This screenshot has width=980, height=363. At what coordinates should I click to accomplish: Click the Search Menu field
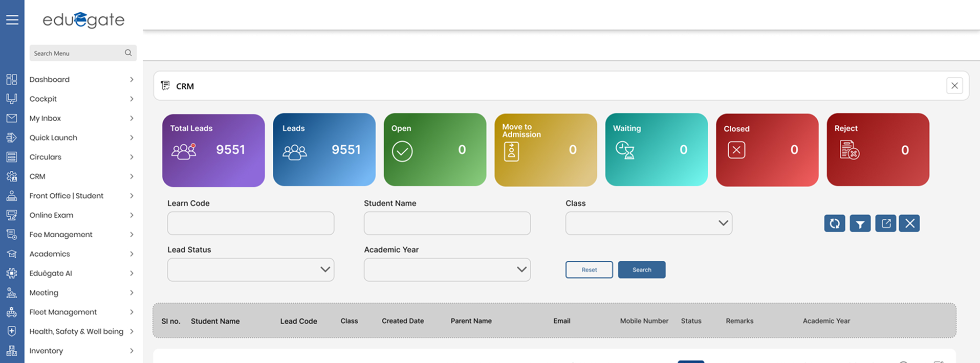tap(83, 53)
